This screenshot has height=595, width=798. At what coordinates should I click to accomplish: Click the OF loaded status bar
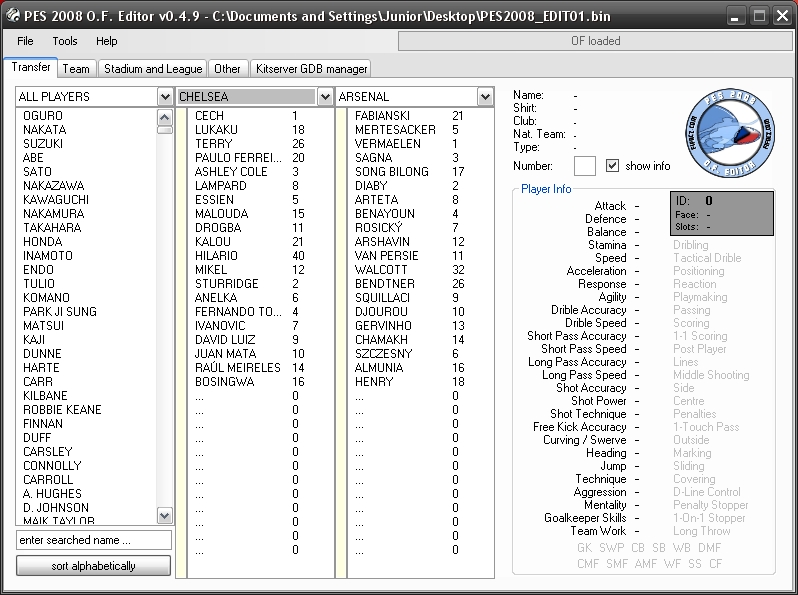coord(595,41)
